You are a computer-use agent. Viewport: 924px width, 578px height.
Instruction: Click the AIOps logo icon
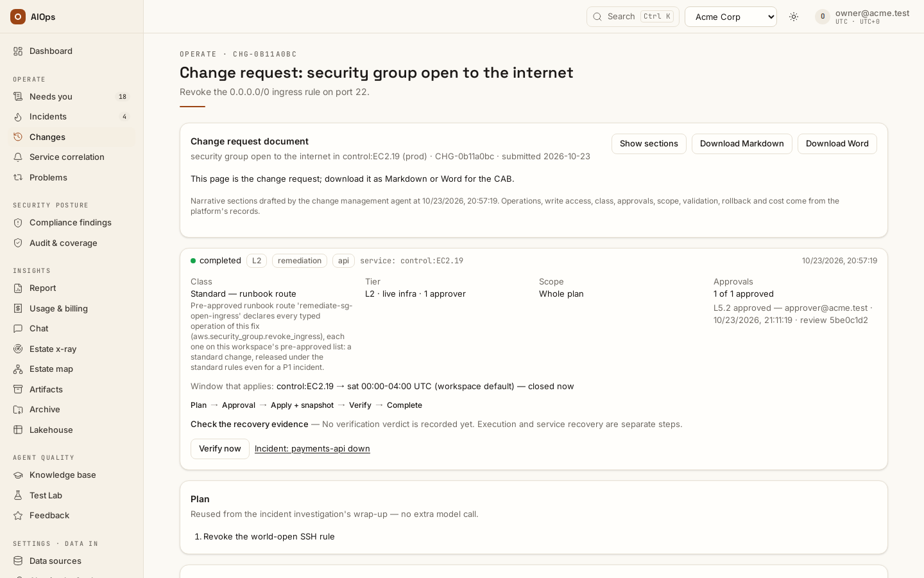tap(18, 17)
